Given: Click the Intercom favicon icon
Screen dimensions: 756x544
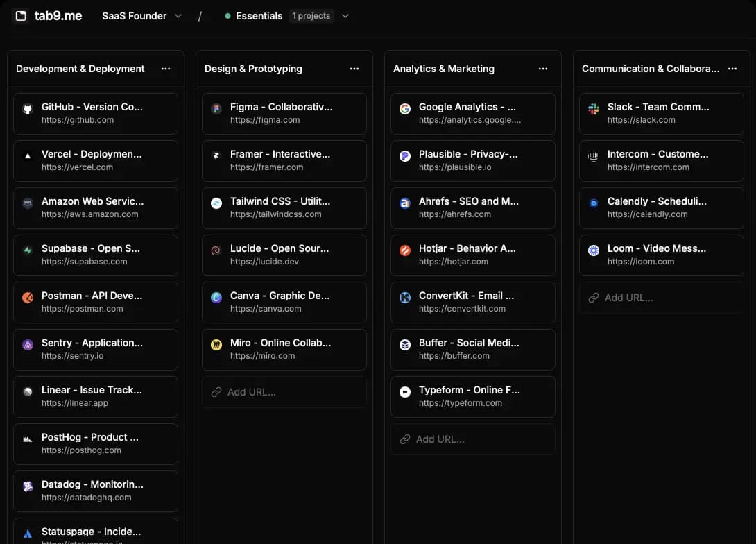Looking at the screenshot, I should 594,155.
